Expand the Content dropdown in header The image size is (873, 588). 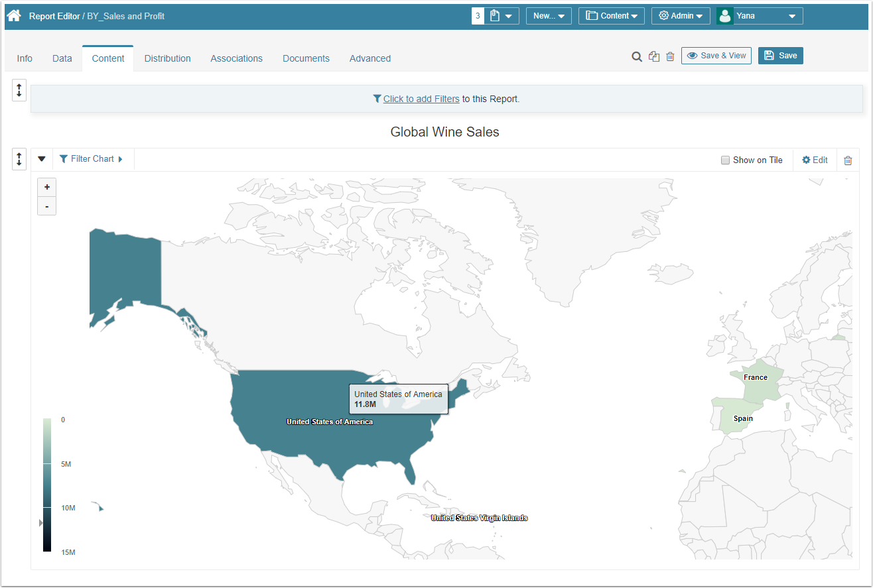(611, 16)
